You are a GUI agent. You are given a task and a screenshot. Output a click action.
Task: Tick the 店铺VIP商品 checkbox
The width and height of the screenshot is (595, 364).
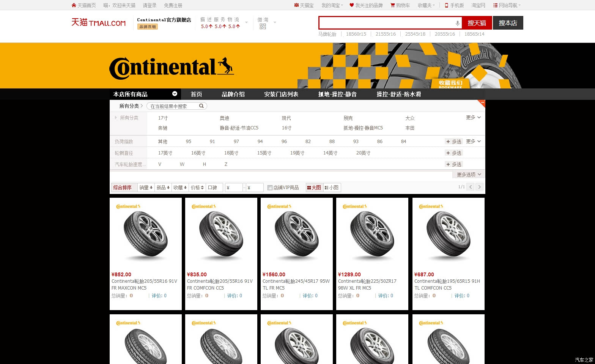[x=270, y=188]
